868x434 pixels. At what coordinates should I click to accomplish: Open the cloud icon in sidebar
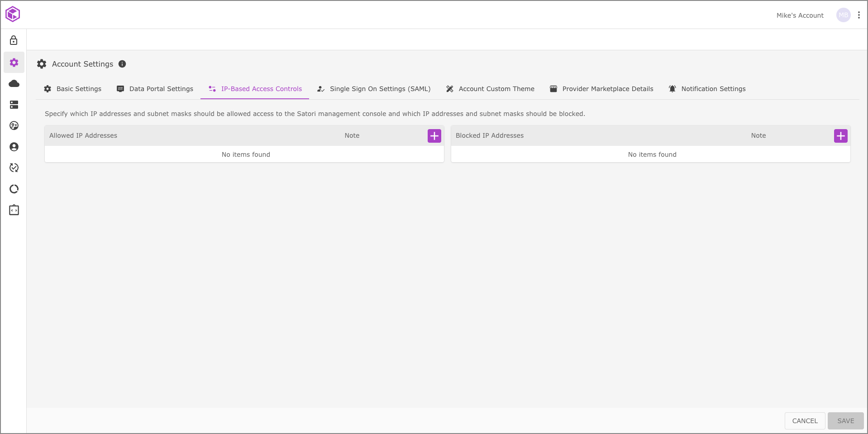tap(14, 83)
